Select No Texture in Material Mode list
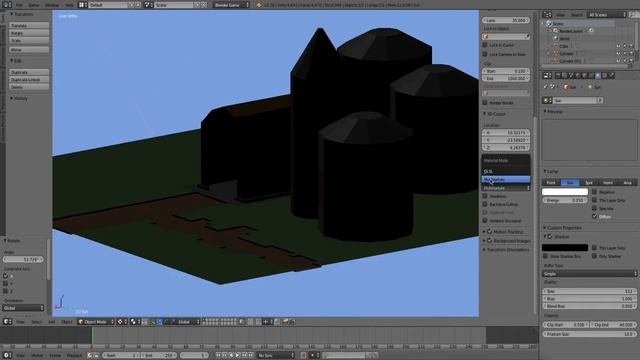The image size is (640, 360). pyautogui.click(x=506, y=180)
